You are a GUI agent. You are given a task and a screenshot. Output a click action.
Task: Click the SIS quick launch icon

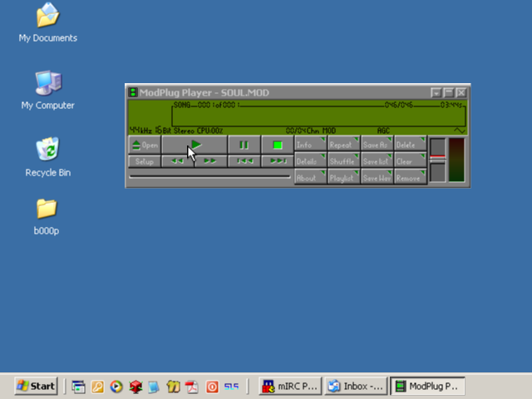click(231, 387)
